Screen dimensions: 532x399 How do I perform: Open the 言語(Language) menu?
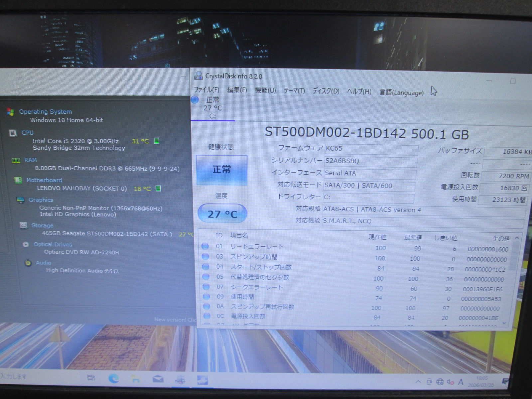pyautogui.click(x=402, y=92)
